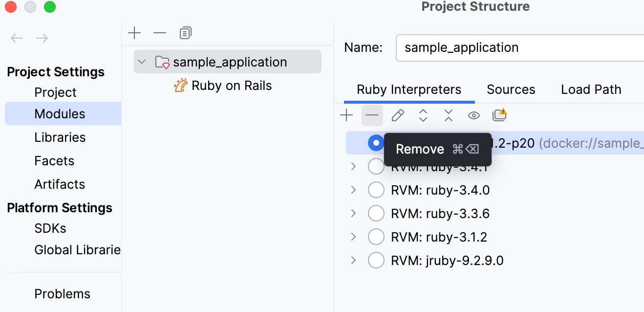Click the eye icon to show hidden interpreters
This screenshot has width=644, height=312.
(x=473, y=115)
